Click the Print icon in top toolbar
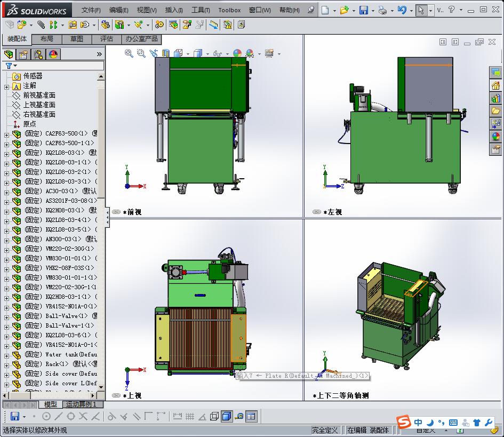 click(x=382, y=10)
